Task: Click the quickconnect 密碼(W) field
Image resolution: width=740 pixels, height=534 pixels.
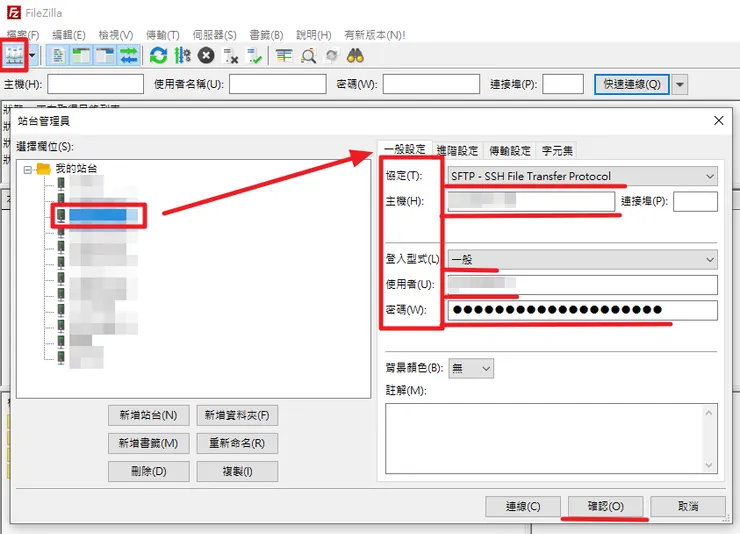Action: (431, 84)
